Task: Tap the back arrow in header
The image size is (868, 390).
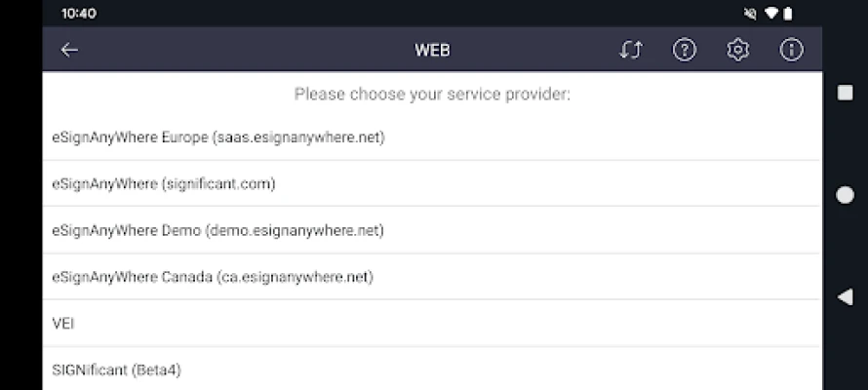Action: 69,50
